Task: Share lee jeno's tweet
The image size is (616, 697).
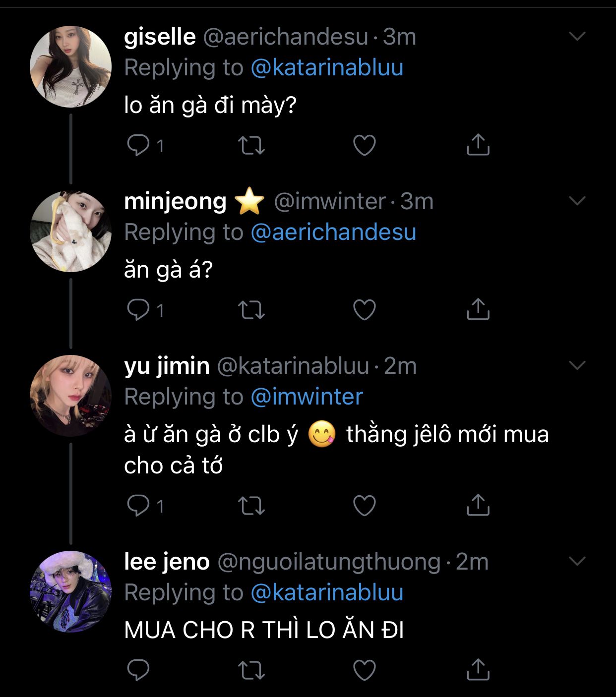Action: [478, 670]
